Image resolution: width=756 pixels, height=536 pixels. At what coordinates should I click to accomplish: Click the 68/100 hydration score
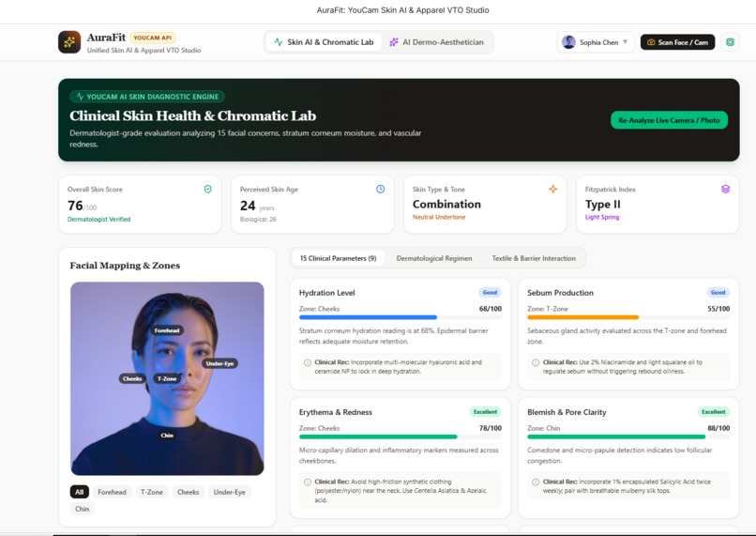coord(491,309)
